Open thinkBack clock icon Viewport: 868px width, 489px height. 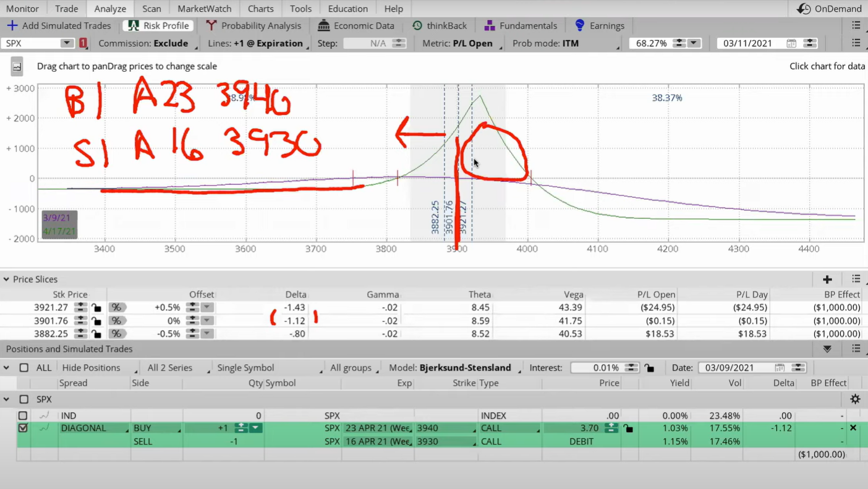coord(417,25)
